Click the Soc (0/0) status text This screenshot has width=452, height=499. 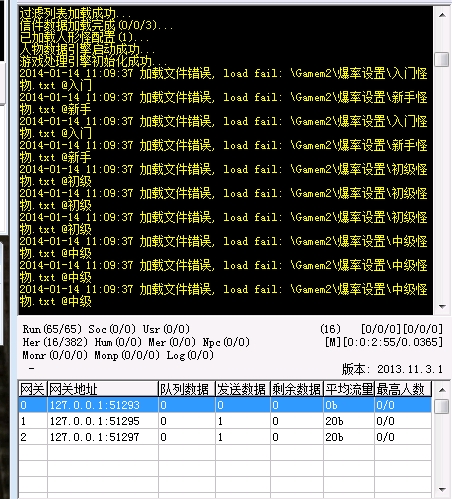coord(112,329)
